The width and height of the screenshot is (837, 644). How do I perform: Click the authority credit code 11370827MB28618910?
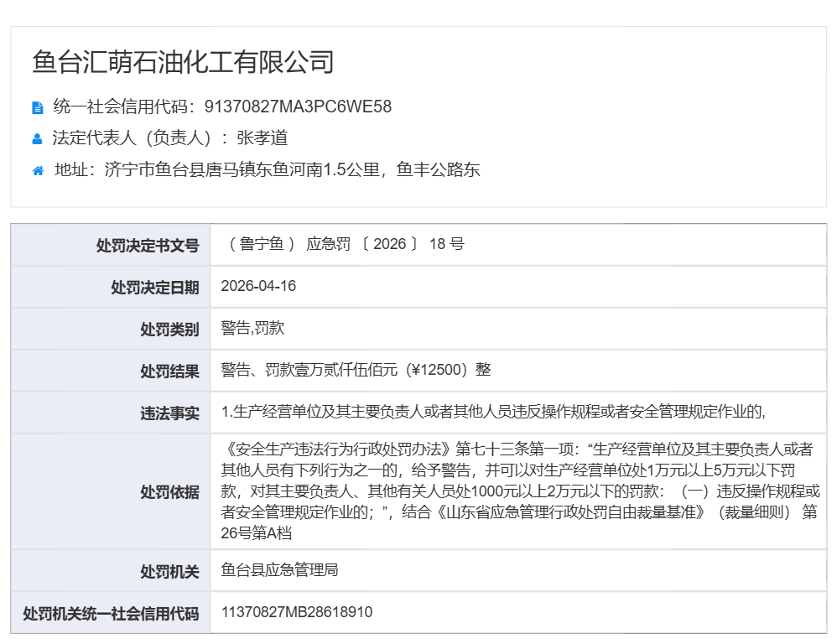(297, 613)
